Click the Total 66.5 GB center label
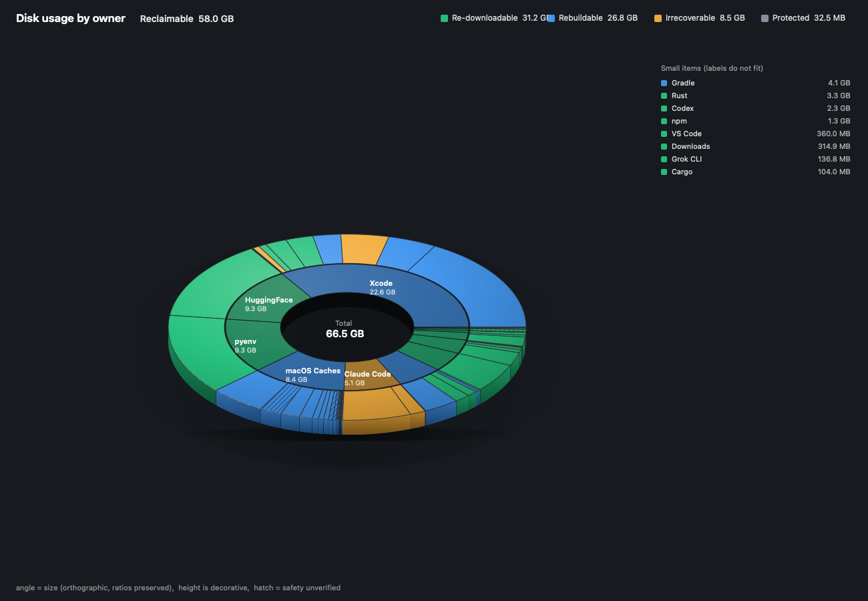Viewport: 868px width, 601px height. (345, 329)
